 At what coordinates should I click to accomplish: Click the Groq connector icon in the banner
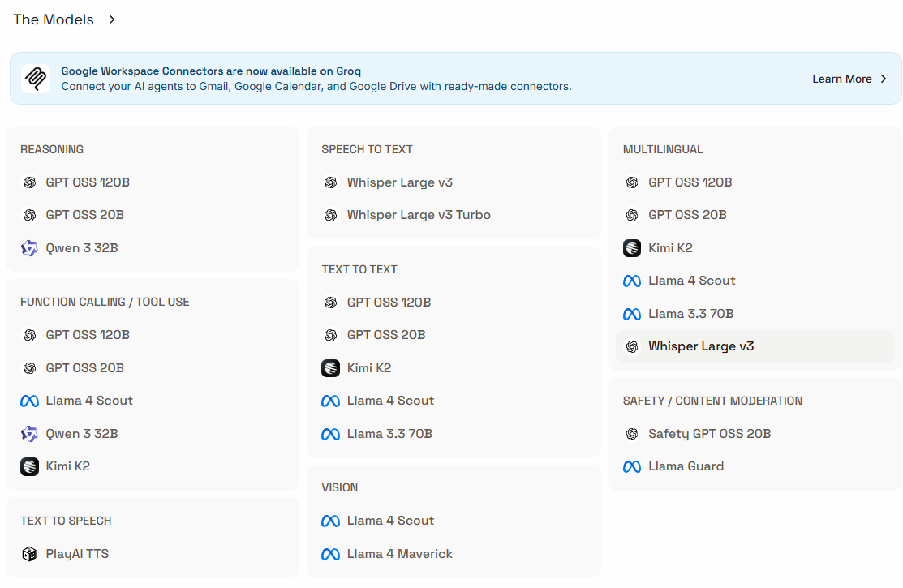(x=36, y=79)
